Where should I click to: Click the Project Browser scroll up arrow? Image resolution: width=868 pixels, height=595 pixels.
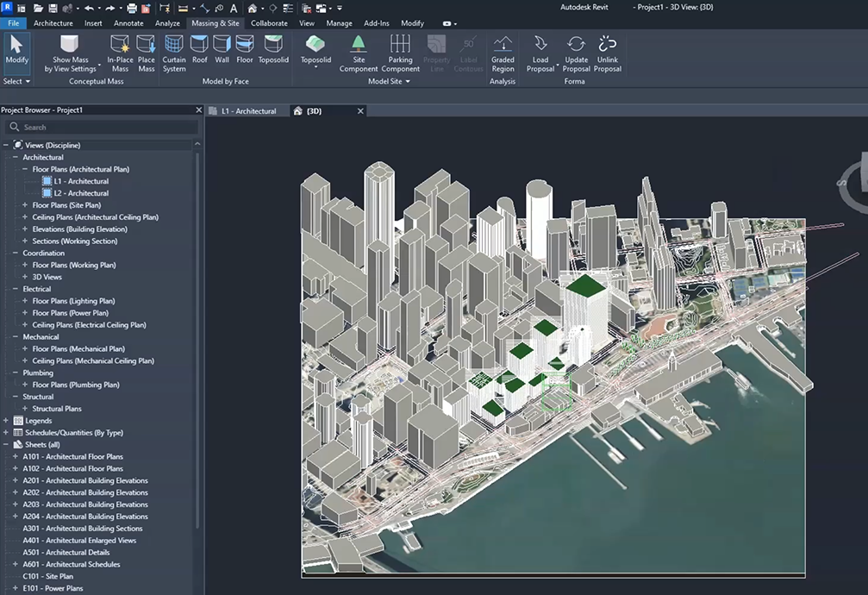click(197, 144)
